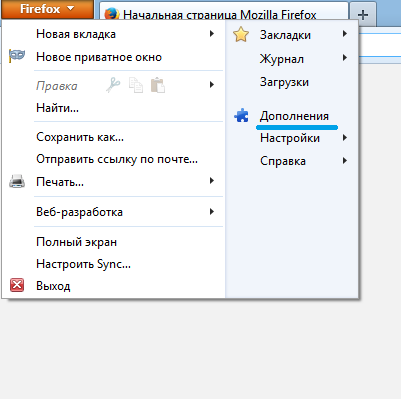Open Справка help menu
The image size is (401, 399).
(283, 161)
